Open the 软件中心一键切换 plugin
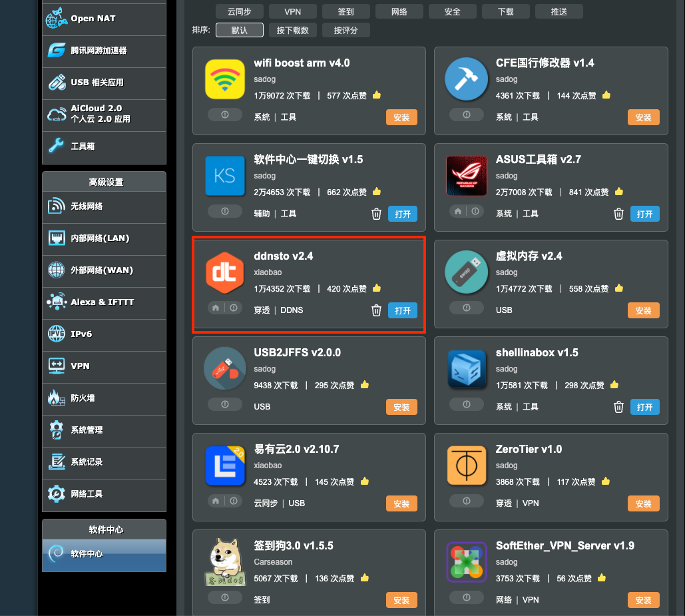Screen dimensions: 685x616 coord(403,214)
